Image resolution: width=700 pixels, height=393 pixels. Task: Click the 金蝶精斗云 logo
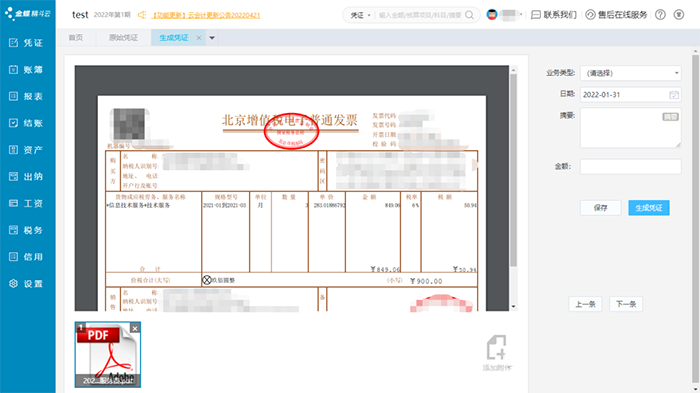point(28,13)
